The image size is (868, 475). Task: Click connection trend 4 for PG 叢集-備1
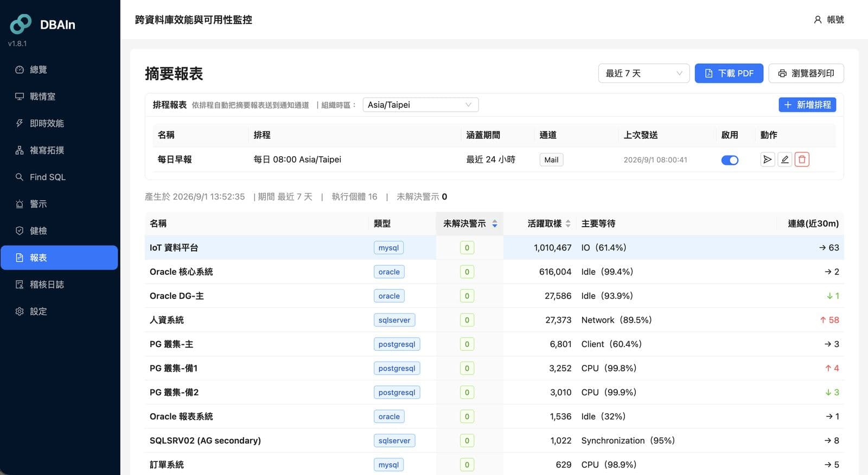832,368
